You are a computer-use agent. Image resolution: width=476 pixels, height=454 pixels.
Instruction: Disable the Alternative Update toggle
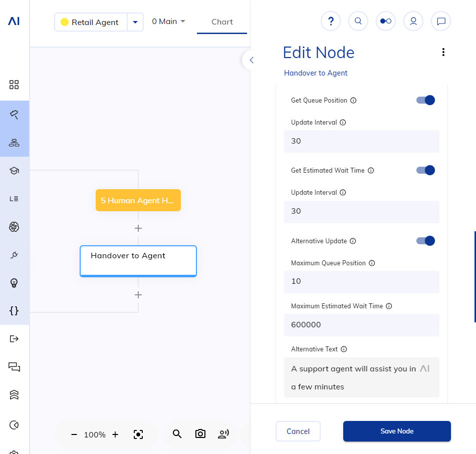coord(425,241)
